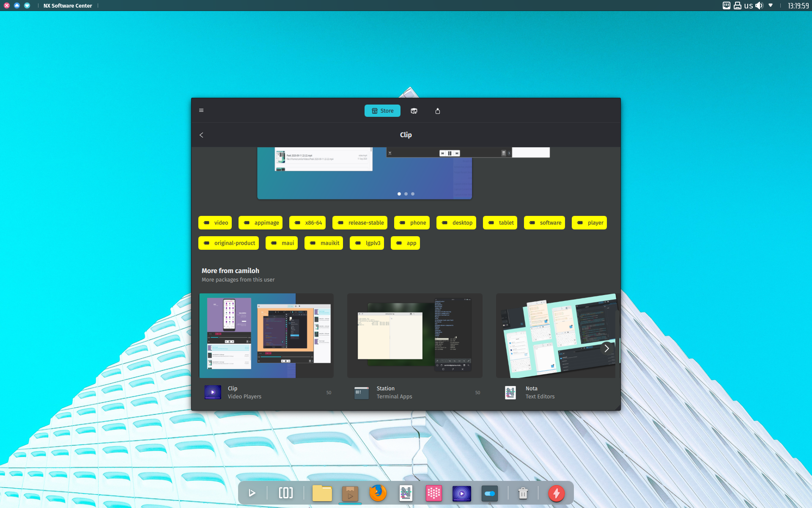The height and width of the screenshot is (508, 812).
Task: Open the hamburger menu in Software Center
Action: coord(201,110)
